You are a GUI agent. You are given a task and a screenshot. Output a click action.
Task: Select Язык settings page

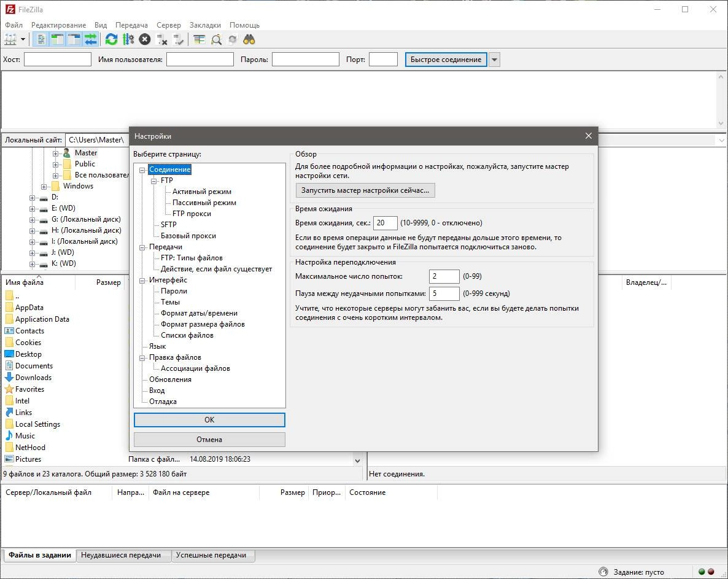(157, 346)
